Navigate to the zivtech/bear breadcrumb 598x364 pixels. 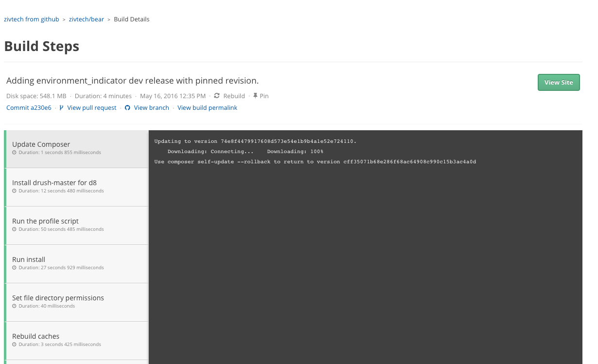pyautogui.click(x=87, y=19)
